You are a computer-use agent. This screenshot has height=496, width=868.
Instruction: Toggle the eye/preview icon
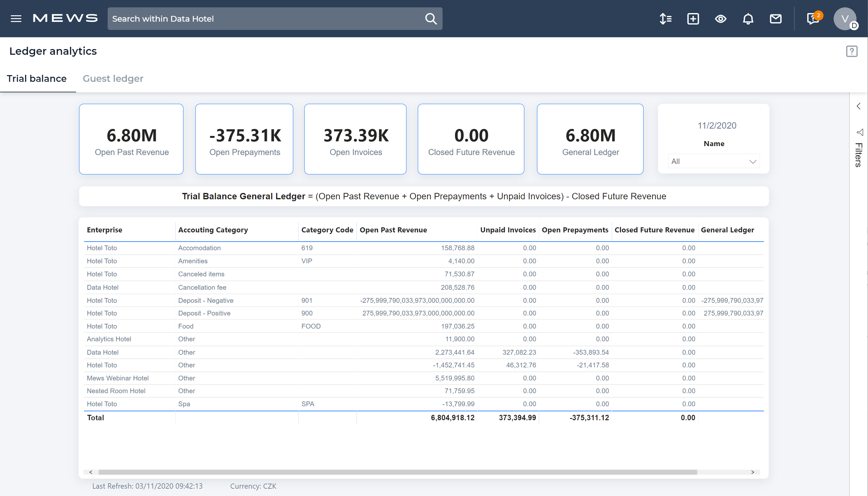720,18
